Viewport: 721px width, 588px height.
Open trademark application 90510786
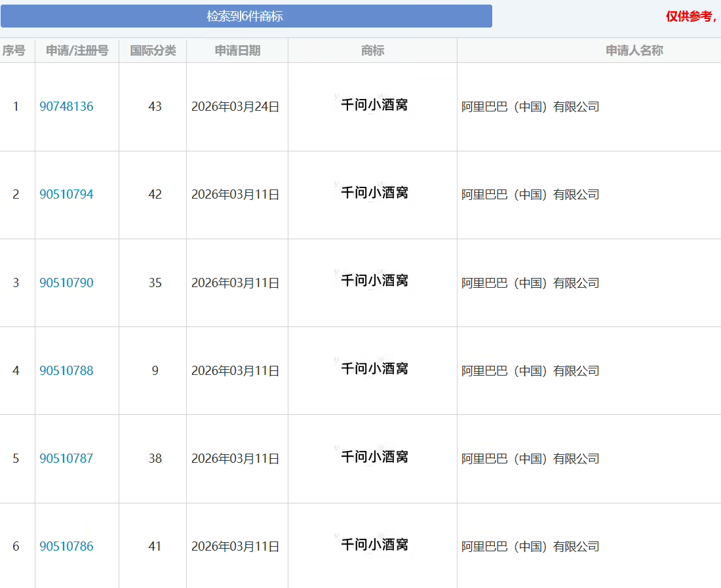[66, 545]
